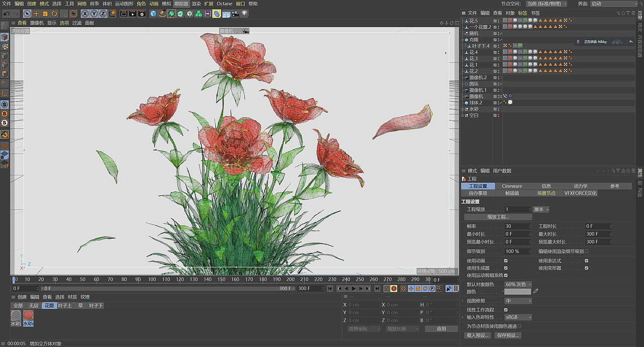Toggle the X axis lock
The height and width of the screenshot is (347, 644).
[85, 14]
